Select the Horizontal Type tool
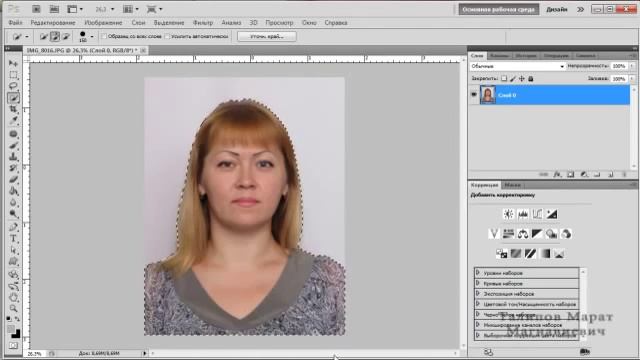Screen dimensions: 640x360 tap(13, 238)
